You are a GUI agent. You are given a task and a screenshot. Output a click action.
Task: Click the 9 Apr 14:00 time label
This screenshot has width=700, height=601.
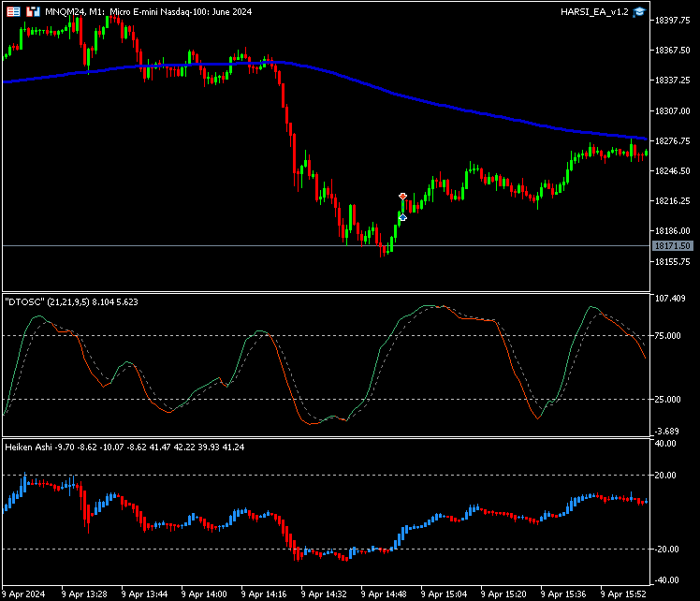pos(204,594)
